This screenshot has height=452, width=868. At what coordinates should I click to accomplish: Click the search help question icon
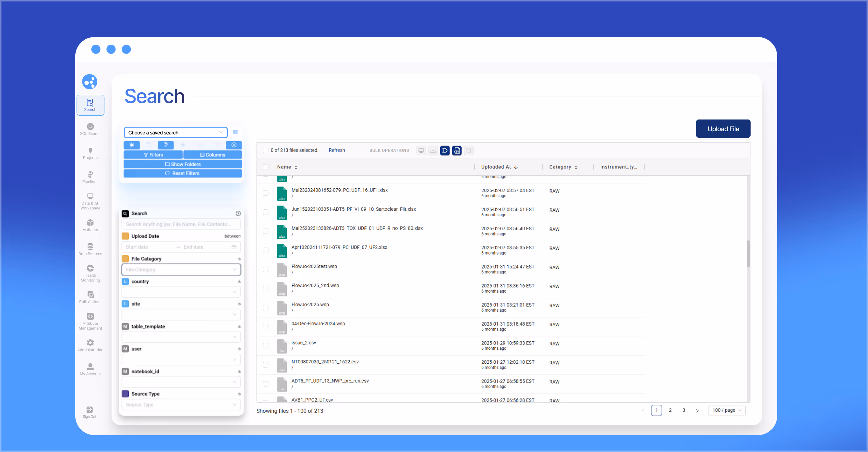(238, 214)
